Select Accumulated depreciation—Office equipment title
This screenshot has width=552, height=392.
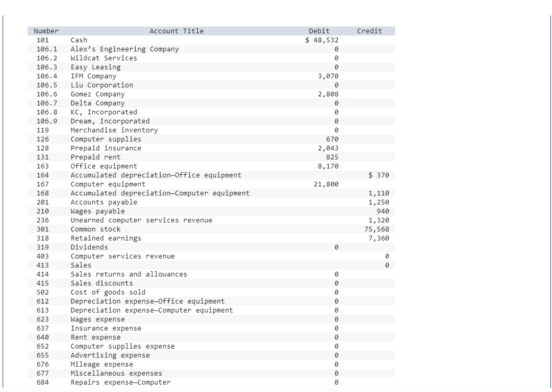coord(156,175)
